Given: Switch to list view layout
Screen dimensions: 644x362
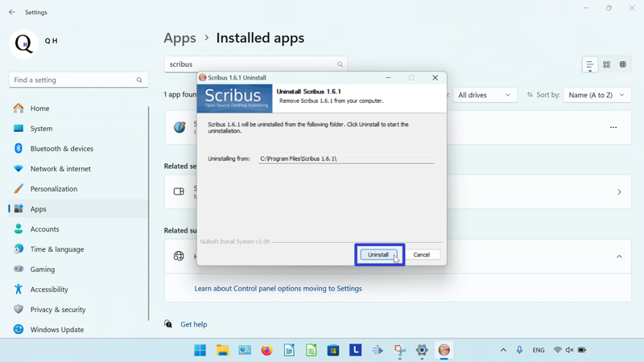Looking at the screenshot, I should [x=590, y=64].
